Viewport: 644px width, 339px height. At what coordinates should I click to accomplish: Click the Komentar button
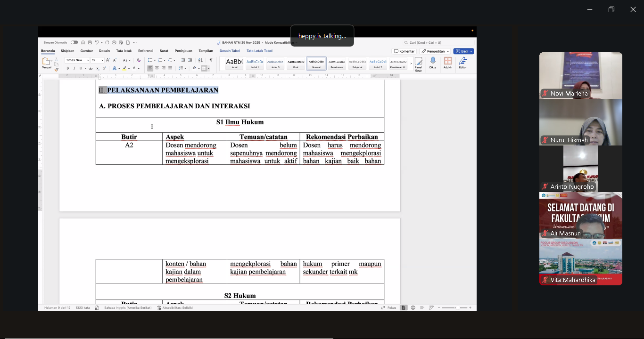click(404, 51)
